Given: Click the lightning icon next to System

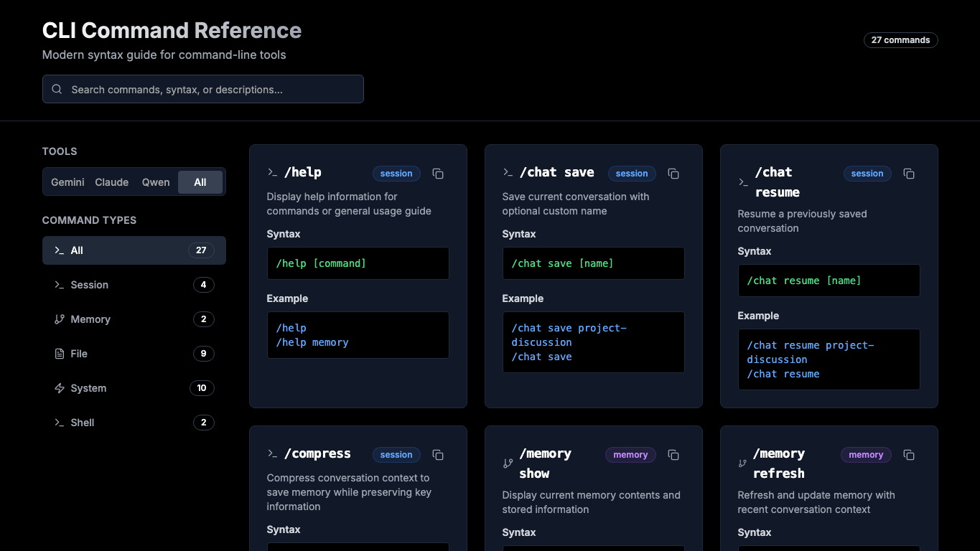Looking at the screenshot, I should (x=59, y=388).
